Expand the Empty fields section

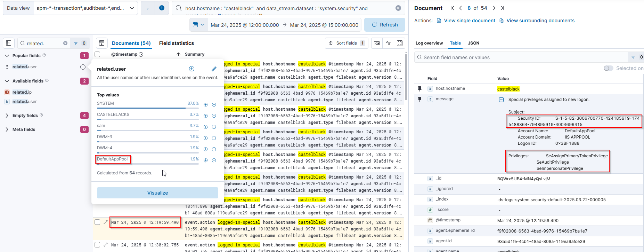pyautogui.click(x=7, y=116)
